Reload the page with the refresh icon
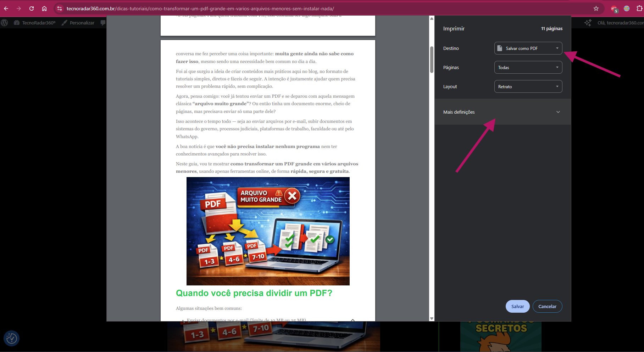Image resolution: width=644 pixels, height=352 pixels. pos(32,8)
